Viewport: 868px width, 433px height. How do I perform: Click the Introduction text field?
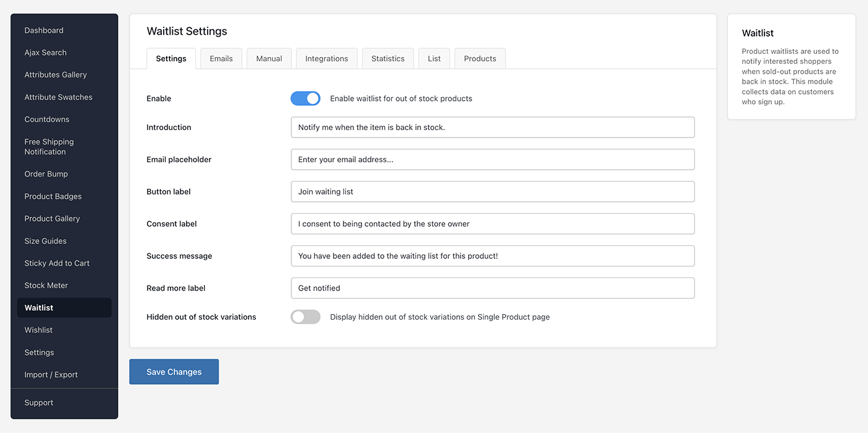(492, 127)
